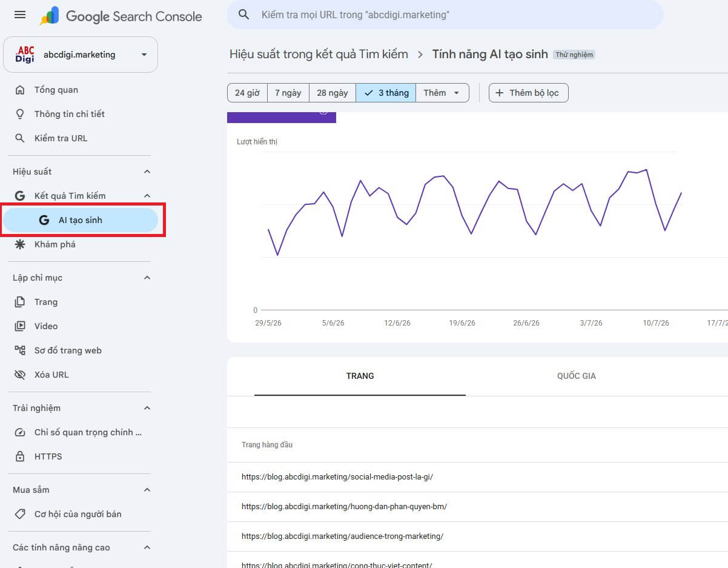Viewport: 728px width, 568px height.
Task: Click the Khám phá asterisk icon
Action: tap(20, 244)
